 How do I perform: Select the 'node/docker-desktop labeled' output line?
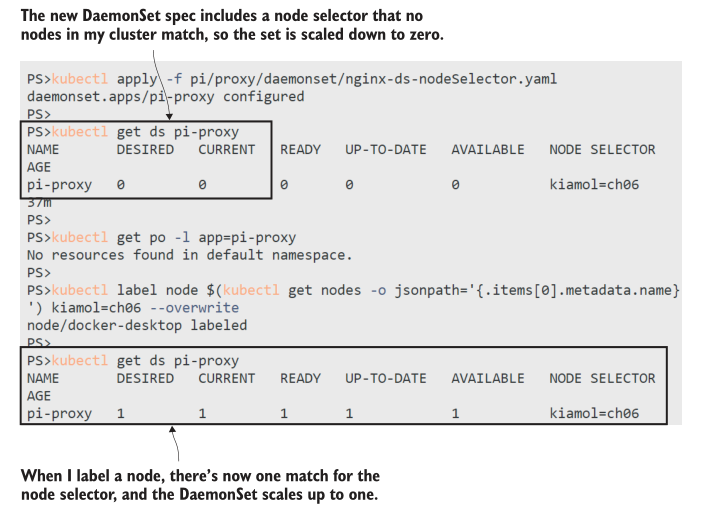pyautogui.click(x=137, y=325)
